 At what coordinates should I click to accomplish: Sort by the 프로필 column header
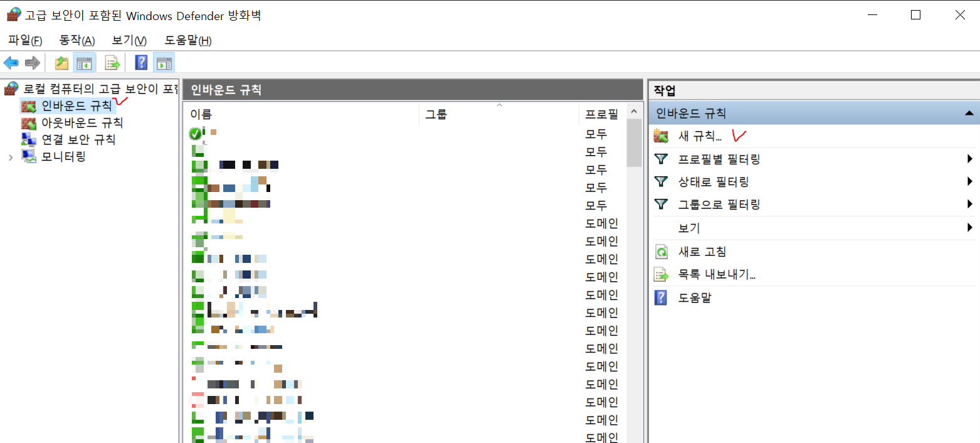tap(602, 114)
